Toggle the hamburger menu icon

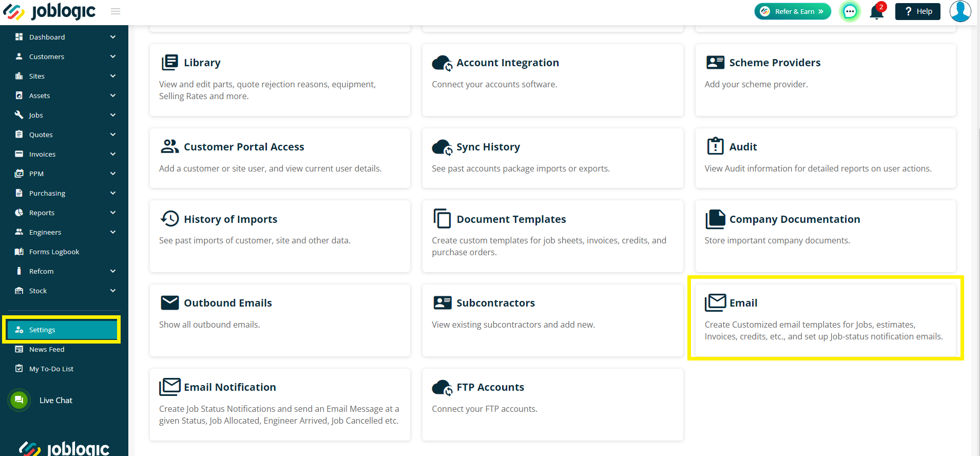116,11
